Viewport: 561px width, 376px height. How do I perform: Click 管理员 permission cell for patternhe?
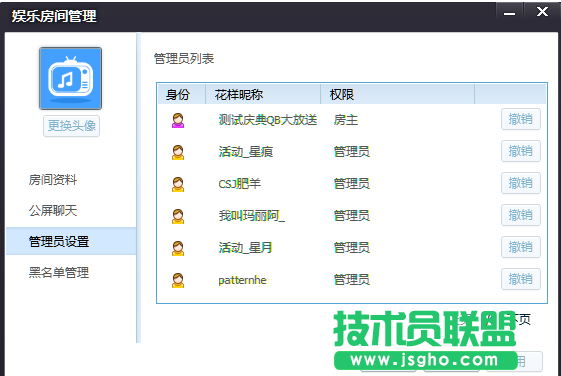pos(352,279)
